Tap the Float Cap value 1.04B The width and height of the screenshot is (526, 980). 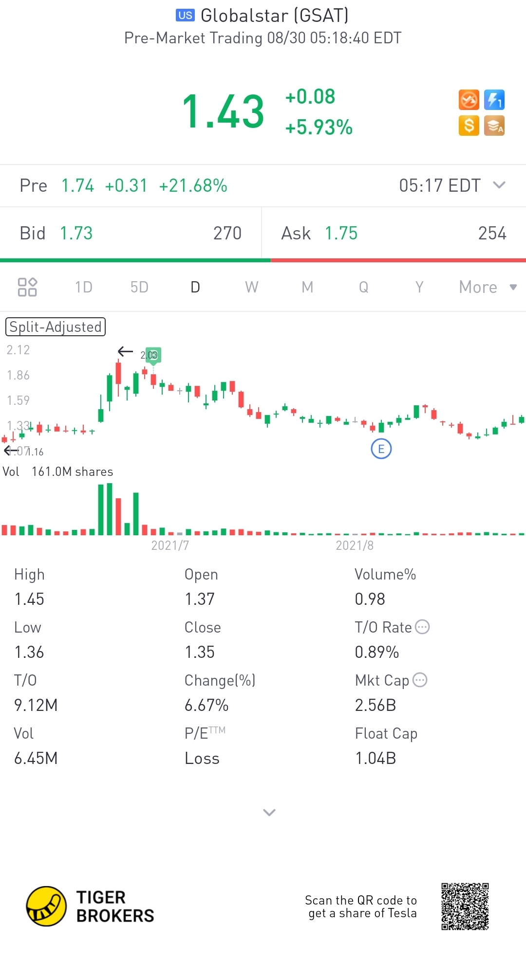click(376, 758)
